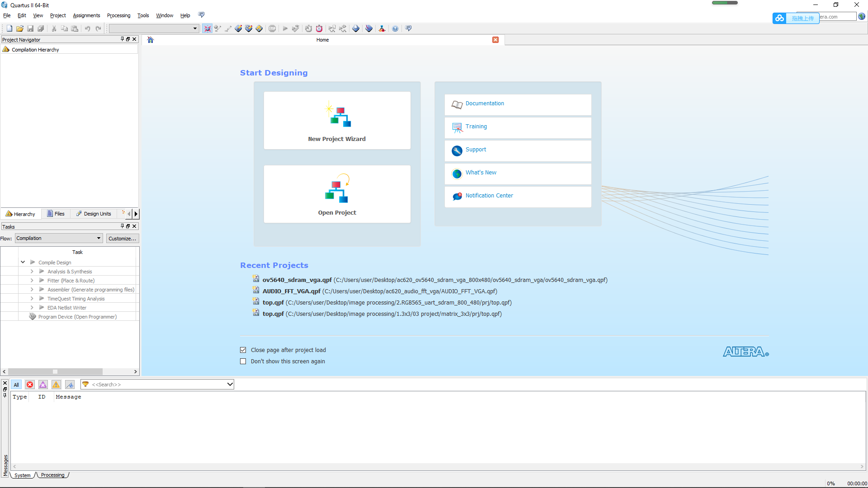Image resolution: width=868 pixels, height=488 pixels.
Task: Click the Start Compilation play icon
Action: tap(285, 28)
